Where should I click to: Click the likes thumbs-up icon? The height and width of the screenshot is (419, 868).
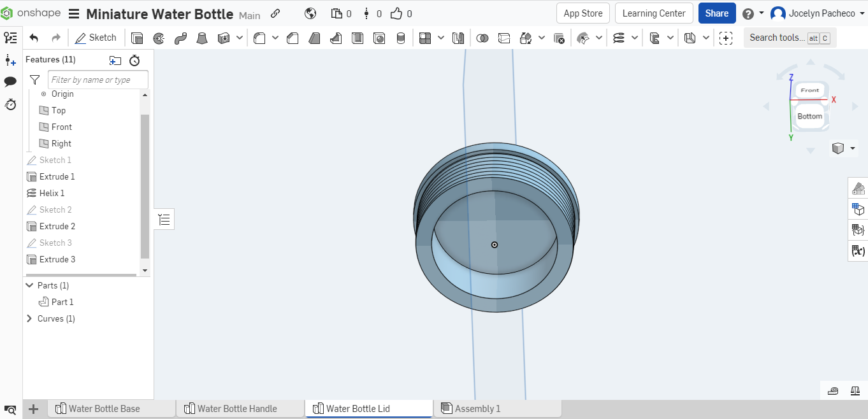pos(396,13)
